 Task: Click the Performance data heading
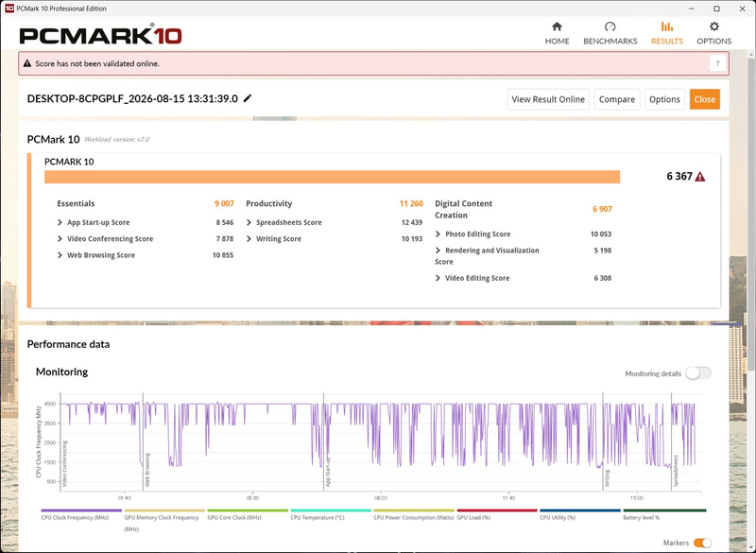(x=68, y=344)
